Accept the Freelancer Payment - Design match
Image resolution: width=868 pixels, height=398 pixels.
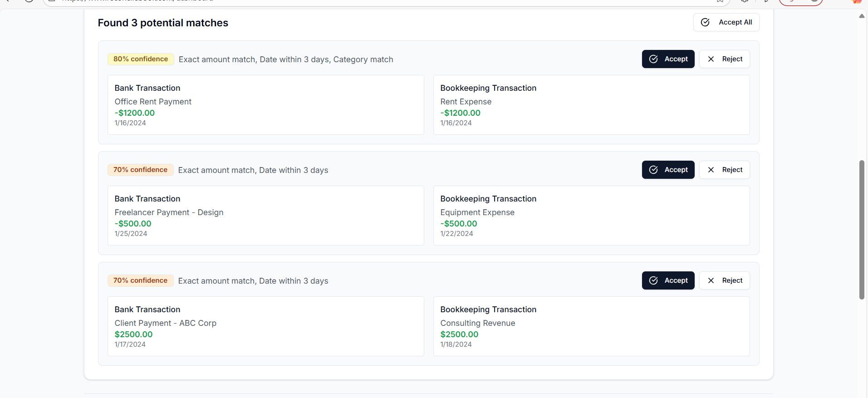[x=668, y=170]
